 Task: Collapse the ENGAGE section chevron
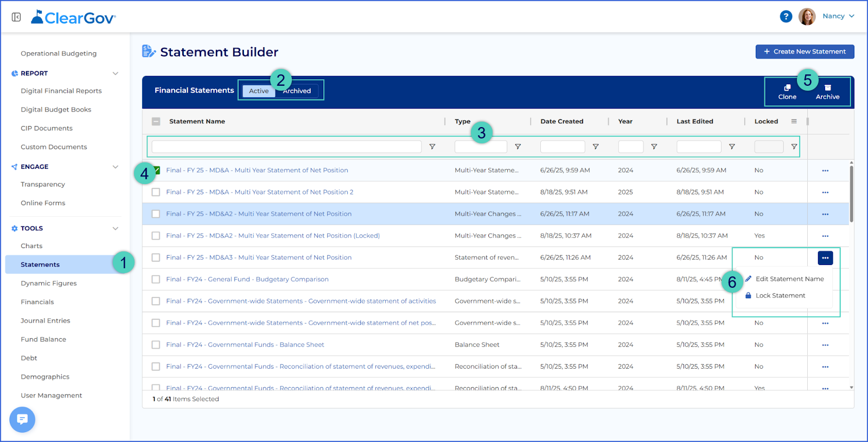(x=115, y=167)
